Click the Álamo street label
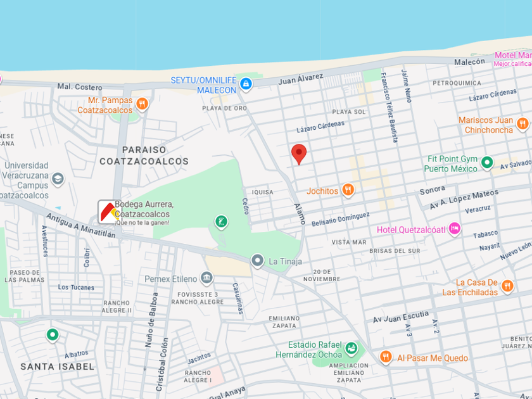Image resolution: width=532 pixels, height=399 pixels. pos(300,214)
